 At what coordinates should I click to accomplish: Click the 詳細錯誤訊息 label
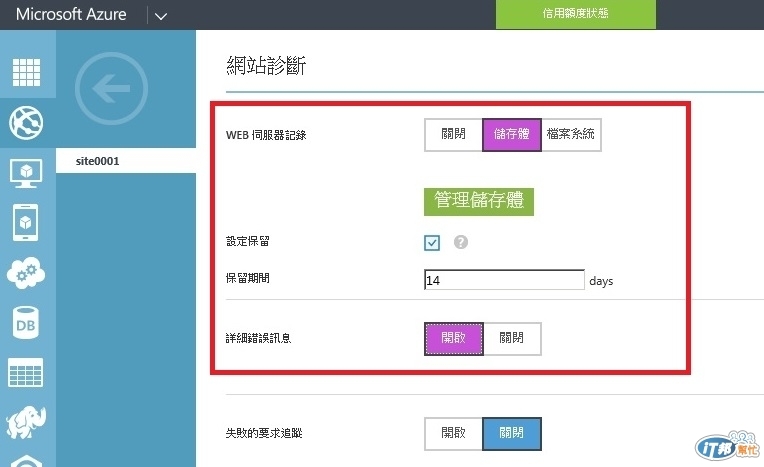click(x=258, y=338)
